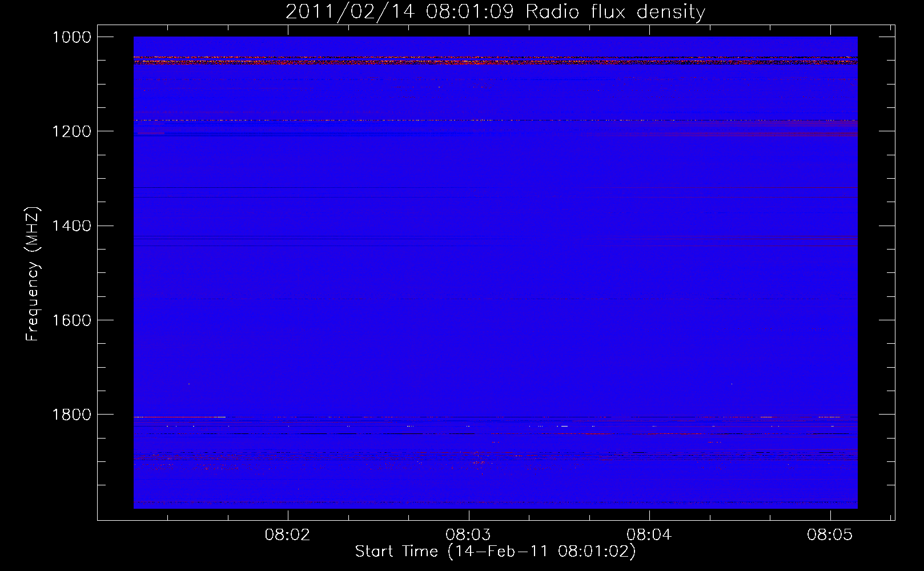Click the 1200 frequency tick label

[72, 131]
